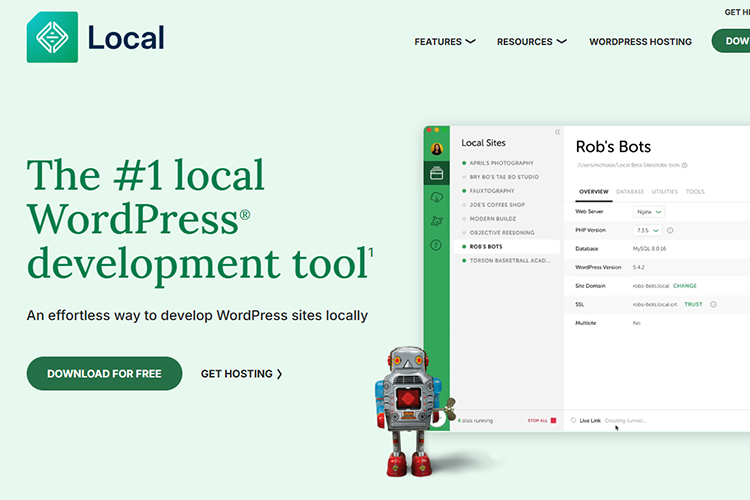Open the user avatar in Local sidebar
750x500 pixels.
436,149
